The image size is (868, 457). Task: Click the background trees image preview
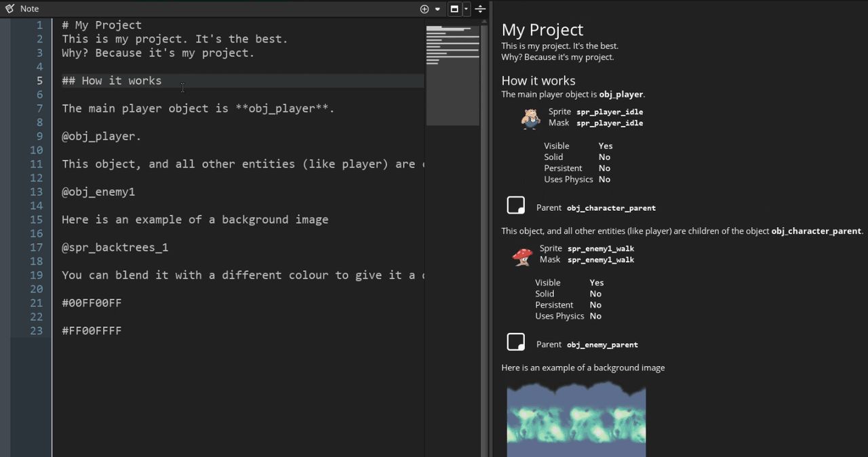pos(576,418)
